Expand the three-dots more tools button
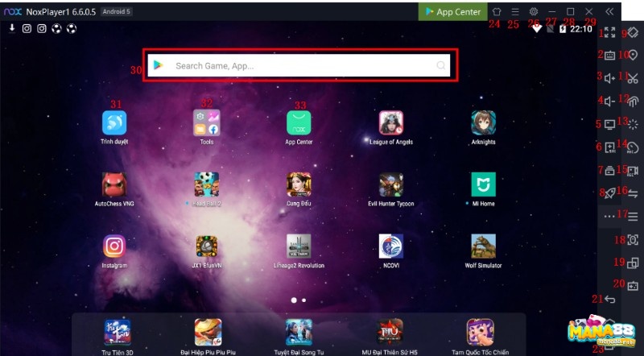Image resolution: width=644 pixels, height=356 pixels. pyautogui.click(x=609, y=216)
